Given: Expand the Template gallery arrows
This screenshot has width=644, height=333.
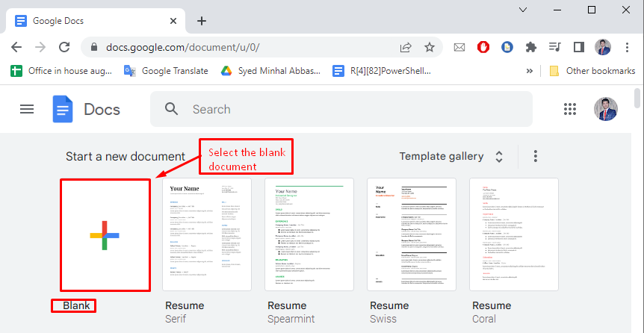Looking at the screenshot, I should (499, 157).
